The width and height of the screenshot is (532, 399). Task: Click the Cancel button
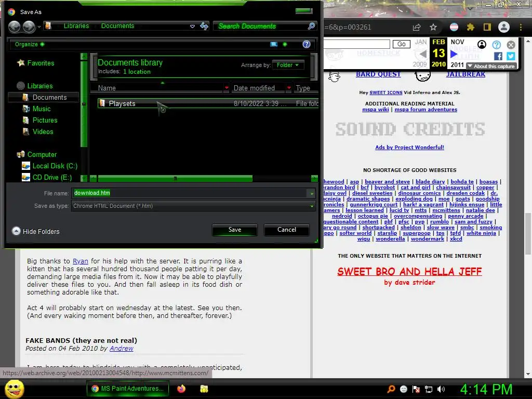(287, 230)
